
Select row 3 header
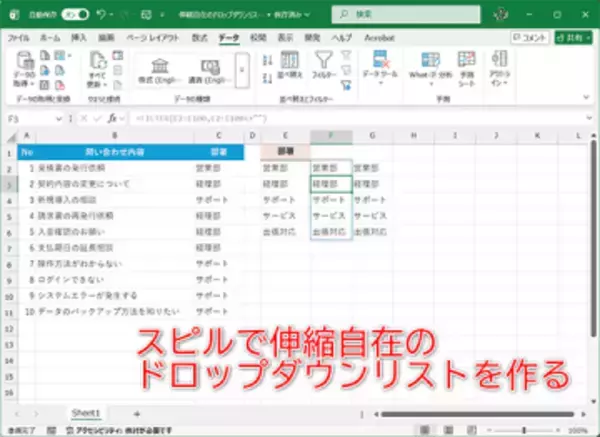(x=9, y=184)
